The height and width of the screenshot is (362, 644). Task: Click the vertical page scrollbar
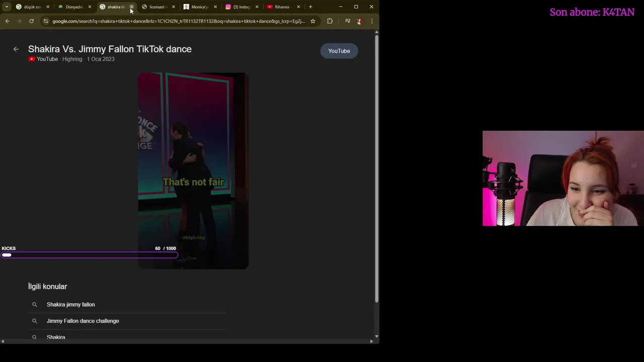[376, 169]
